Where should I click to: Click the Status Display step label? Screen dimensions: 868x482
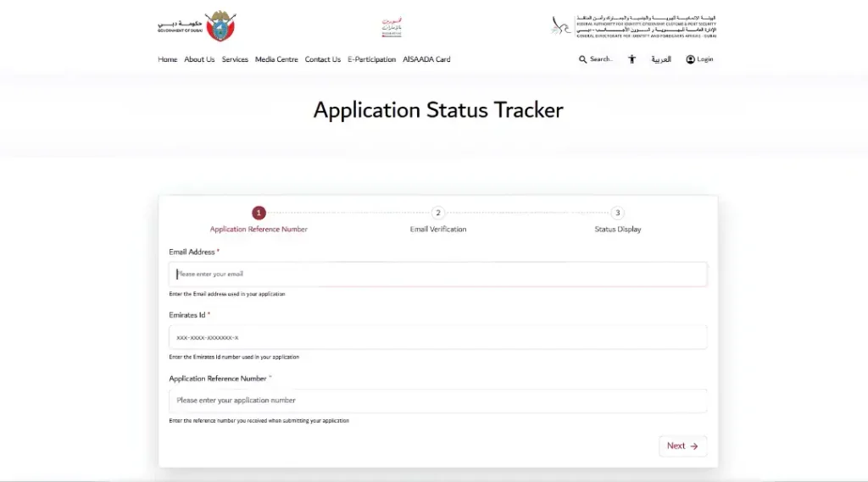click(x=618, y=229)
